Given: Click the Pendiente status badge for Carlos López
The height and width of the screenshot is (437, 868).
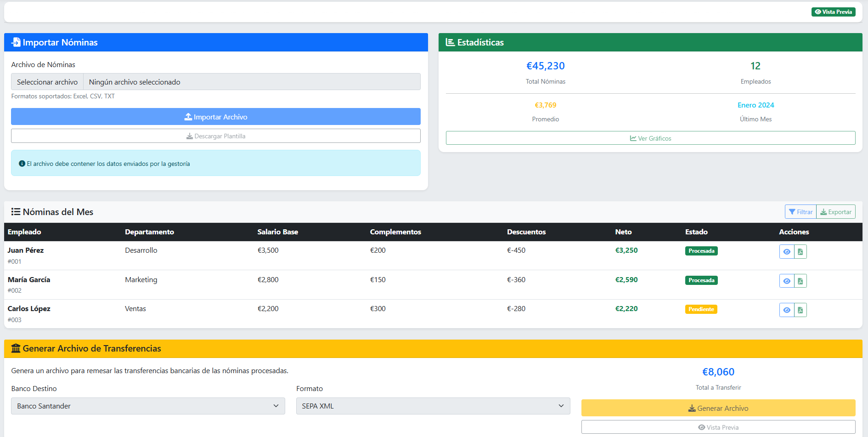Looking at the screenshot, I should (701, 309).
